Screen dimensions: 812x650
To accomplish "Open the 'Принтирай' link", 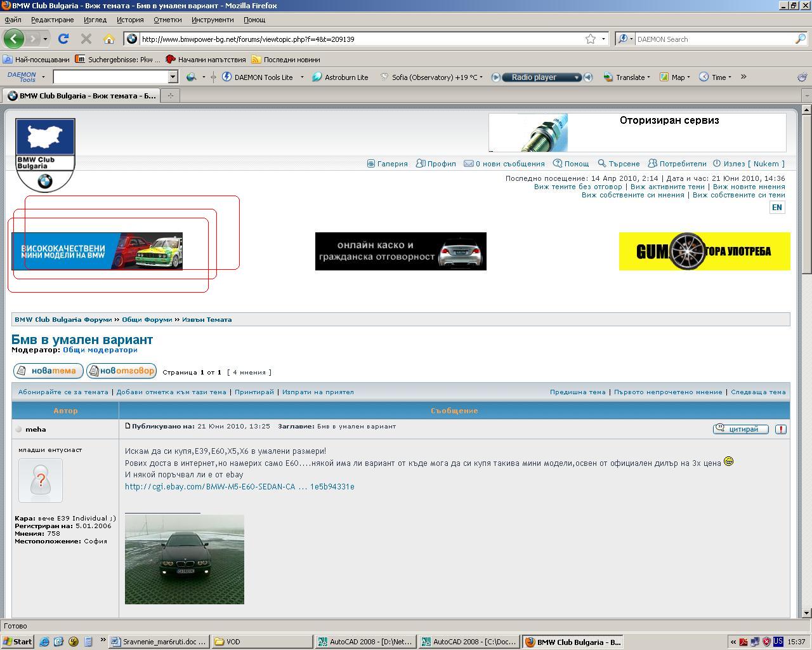I will point(254,392).
